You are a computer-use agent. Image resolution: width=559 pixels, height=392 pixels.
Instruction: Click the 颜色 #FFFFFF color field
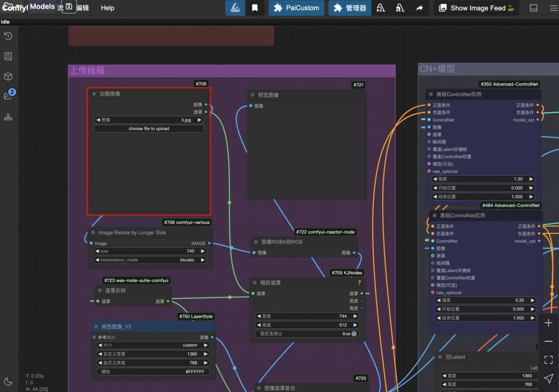coord(153,371)
